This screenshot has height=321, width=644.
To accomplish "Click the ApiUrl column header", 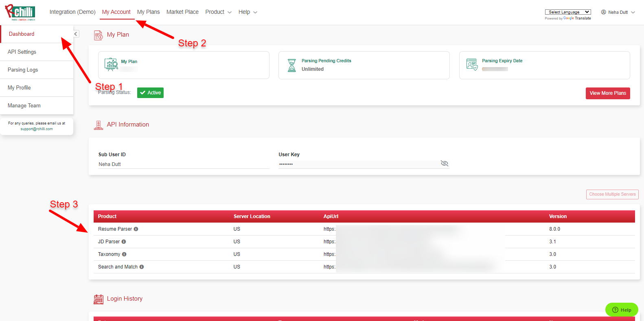I will 331,216.
